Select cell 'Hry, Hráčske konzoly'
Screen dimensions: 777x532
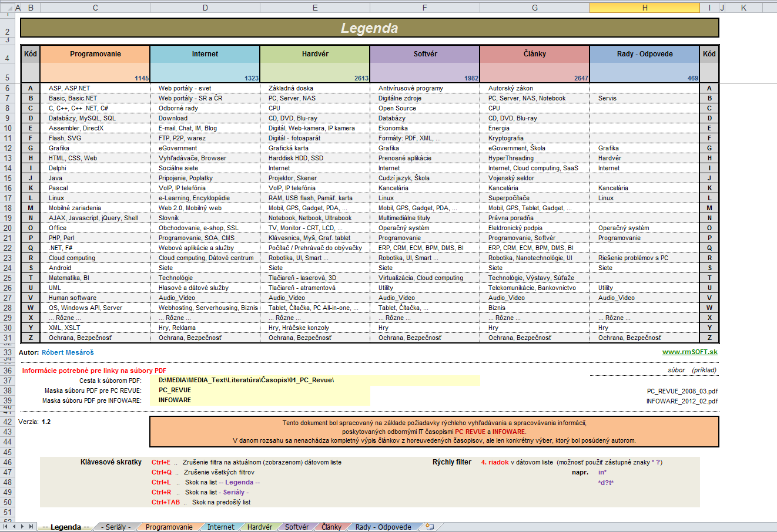coord(315,328)
